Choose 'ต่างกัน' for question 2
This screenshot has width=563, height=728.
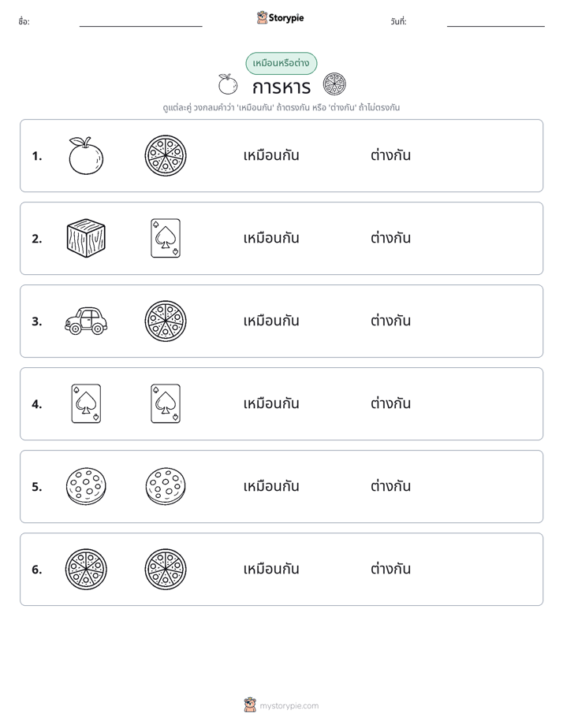(390, 238)
